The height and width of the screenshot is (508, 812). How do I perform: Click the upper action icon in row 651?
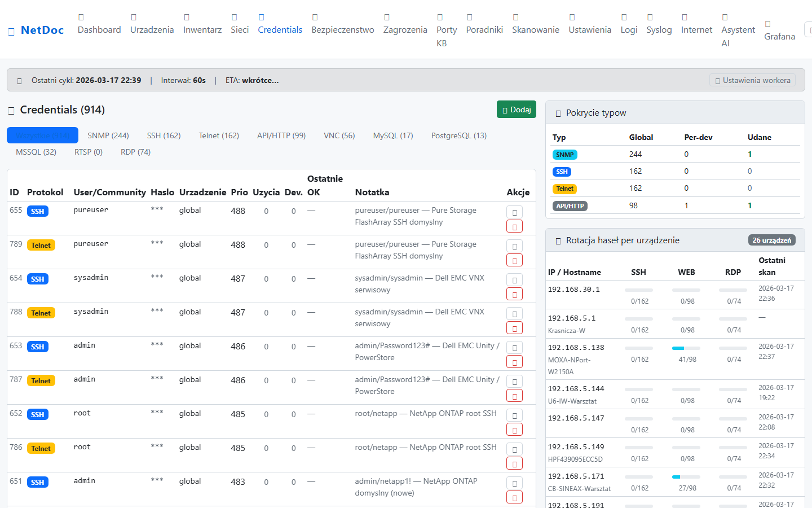point(514,483)
